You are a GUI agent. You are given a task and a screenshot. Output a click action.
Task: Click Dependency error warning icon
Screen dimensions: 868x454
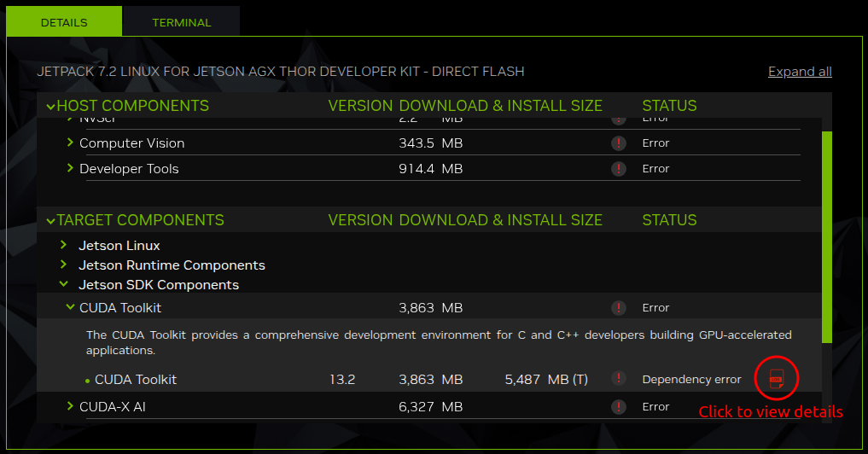(618, 378)
